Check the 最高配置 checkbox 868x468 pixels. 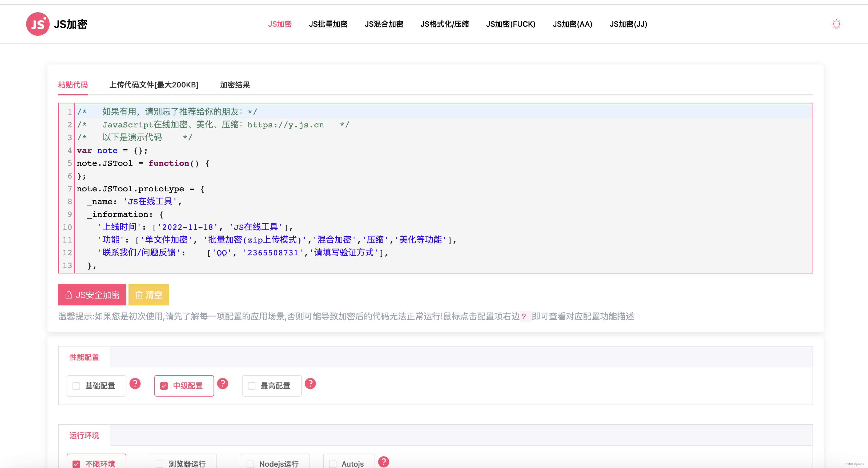click(x=252, y=386)
